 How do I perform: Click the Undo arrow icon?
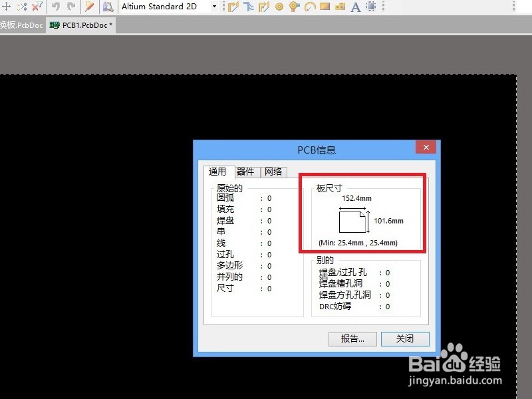[56, 6]
